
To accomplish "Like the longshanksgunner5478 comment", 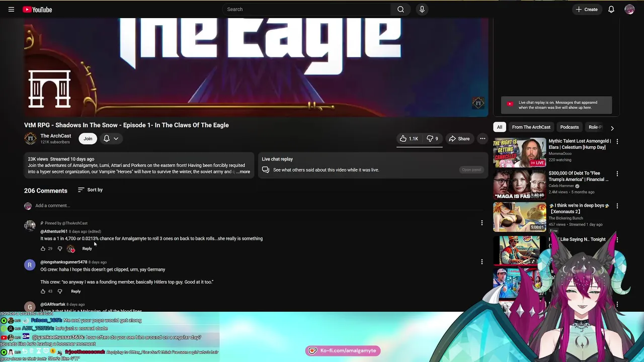I will click(x=43, y=291).
